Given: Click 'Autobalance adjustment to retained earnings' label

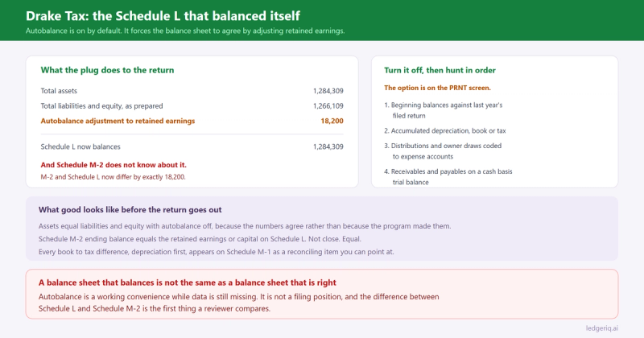Looking at the screenshot, I should (x=118, y=122).
